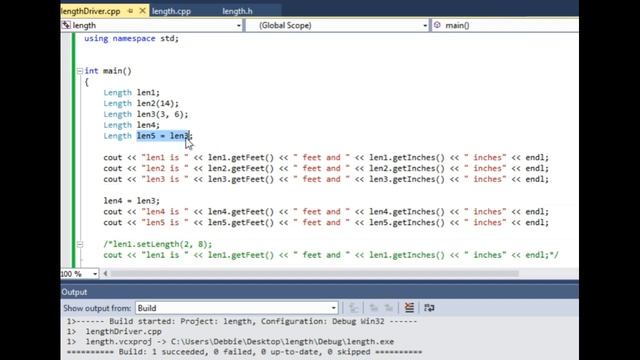Viewport: 640px width, 360px height.
Task: Close the lengthDriver.cpp tab
Action: coord(142,11)
